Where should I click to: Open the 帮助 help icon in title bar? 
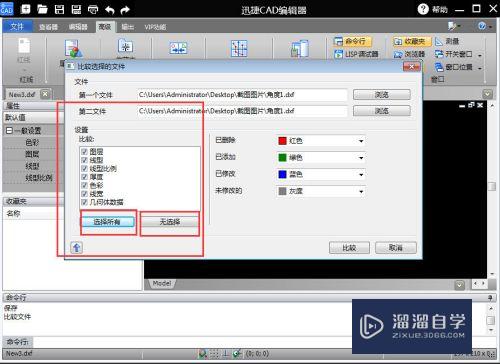(x=423, y=9)
